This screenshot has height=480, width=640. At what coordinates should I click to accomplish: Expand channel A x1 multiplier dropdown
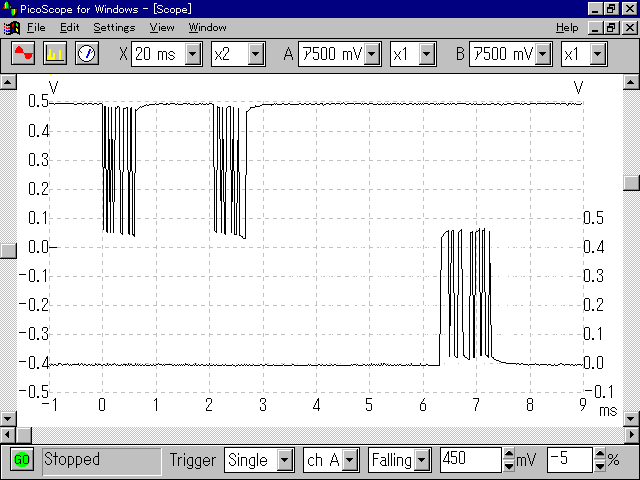(427, 54)
